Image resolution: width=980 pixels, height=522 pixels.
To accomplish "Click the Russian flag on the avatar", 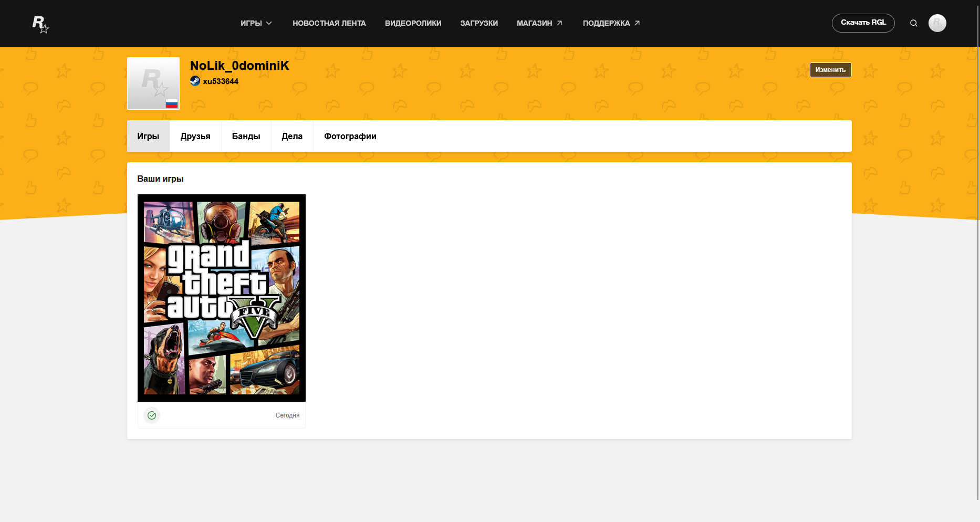I will pos(172,103).
